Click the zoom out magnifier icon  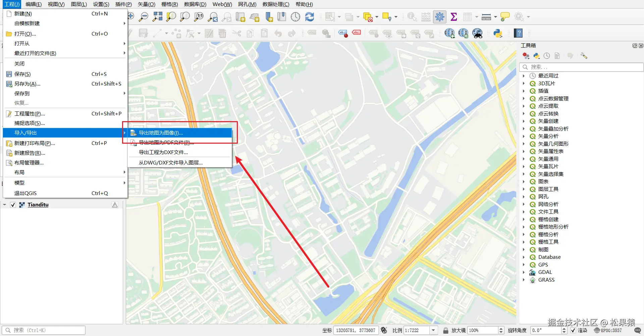(144, 17)
